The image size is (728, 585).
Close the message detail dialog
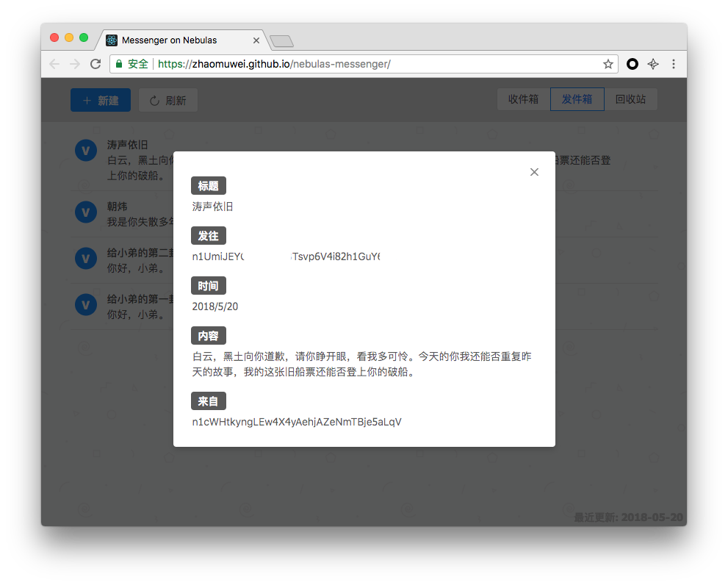[534, 172]
